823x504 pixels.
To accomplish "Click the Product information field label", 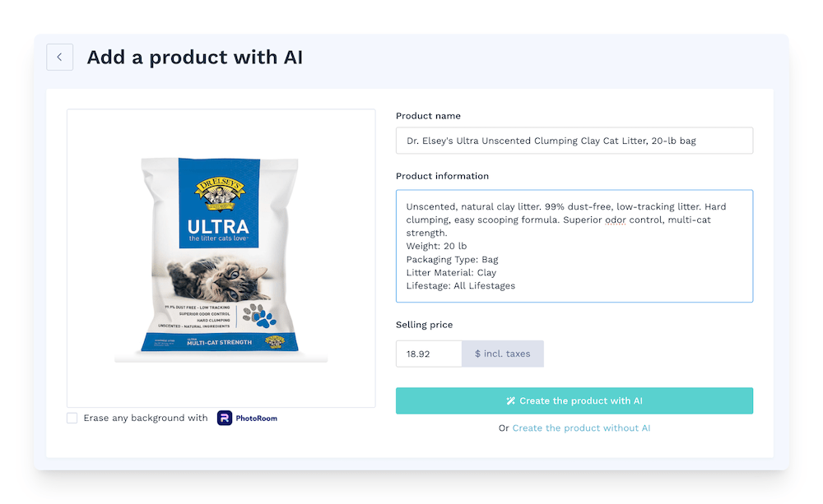I will click(442, 176).
